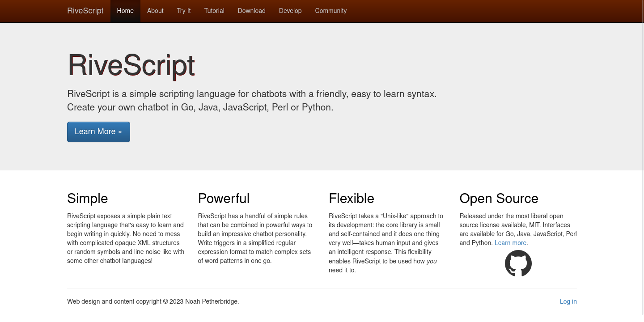Screen dimensions: 644x322
Task: Click the paragraph beginning 'RiveScript exposes a simple'
Action: coord(126,238)
